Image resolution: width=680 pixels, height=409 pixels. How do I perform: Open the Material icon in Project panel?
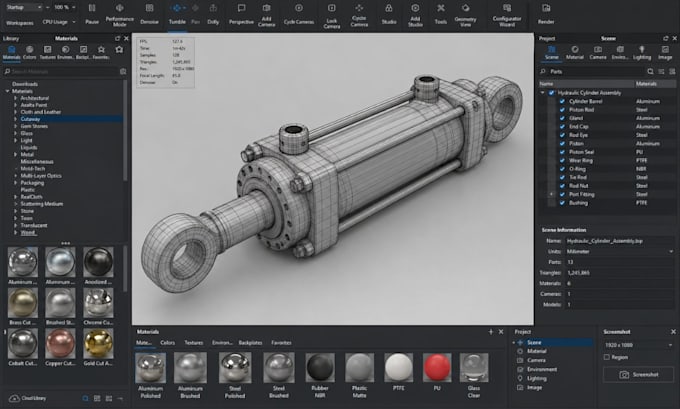(575, 49)
